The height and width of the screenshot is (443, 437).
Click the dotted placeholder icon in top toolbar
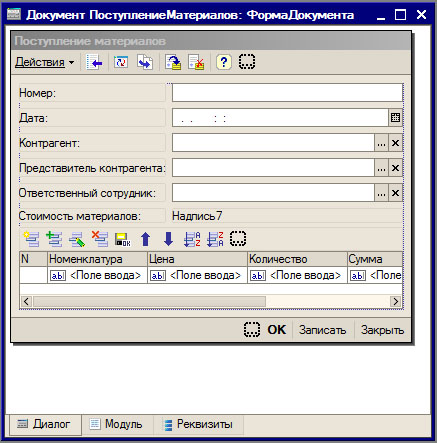247,62
